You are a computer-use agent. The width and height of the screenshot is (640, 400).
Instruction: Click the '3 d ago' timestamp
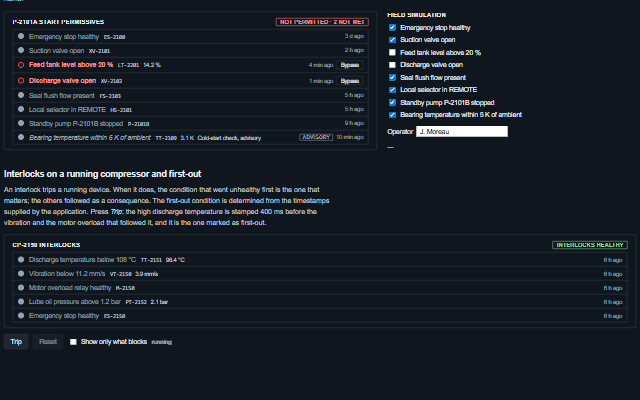[354, 36]
